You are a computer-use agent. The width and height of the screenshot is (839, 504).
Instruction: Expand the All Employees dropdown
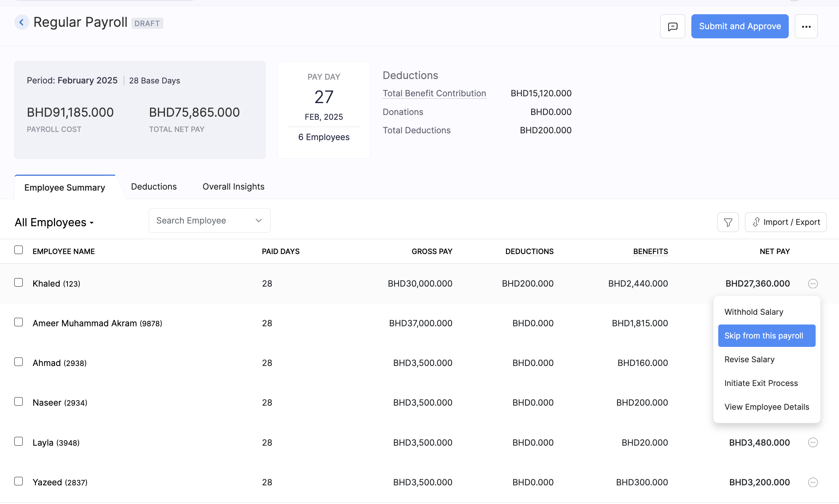[x=54, y=222]
